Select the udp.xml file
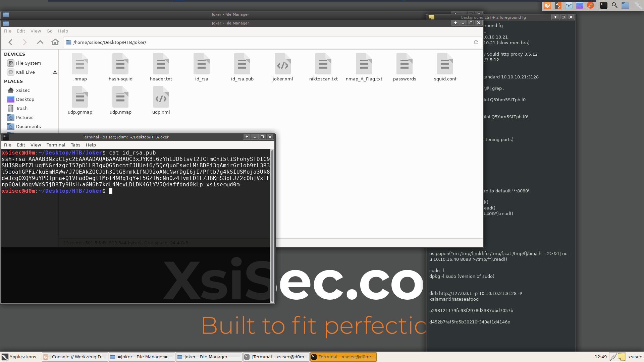 (161, 100)
